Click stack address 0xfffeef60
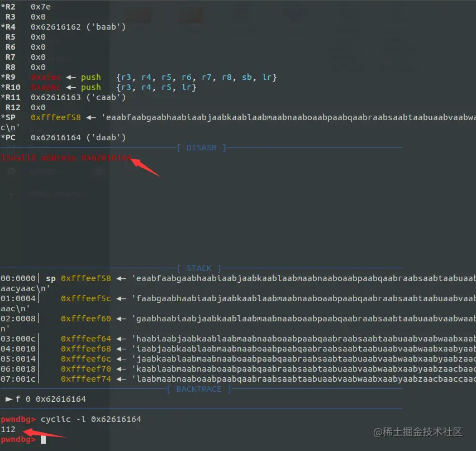The width and height of the screenshot is (476, 451). 86,319
